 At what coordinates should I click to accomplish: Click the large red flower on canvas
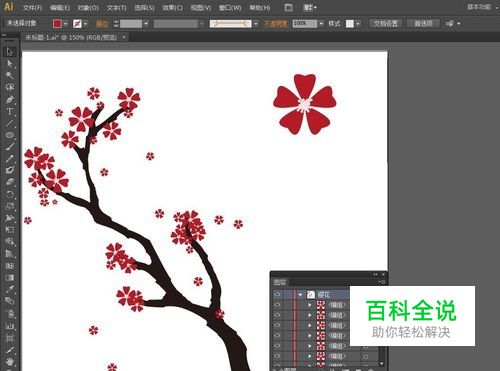[305, 105]
